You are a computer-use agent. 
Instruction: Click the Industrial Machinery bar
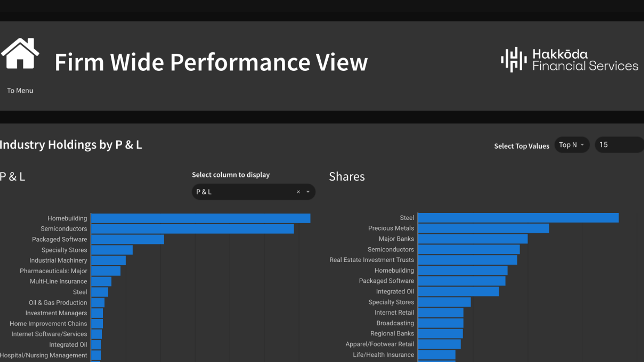[x=109, y=260]
